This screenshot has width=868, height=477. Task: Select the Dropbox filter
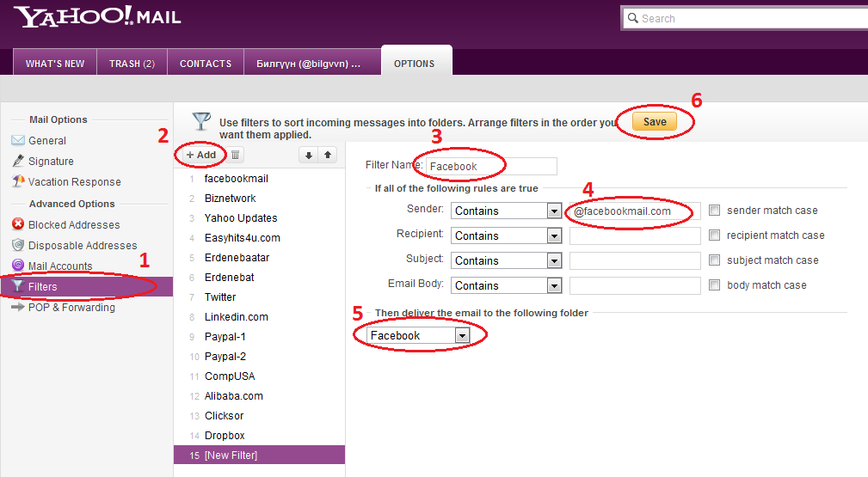click(259, 436)
